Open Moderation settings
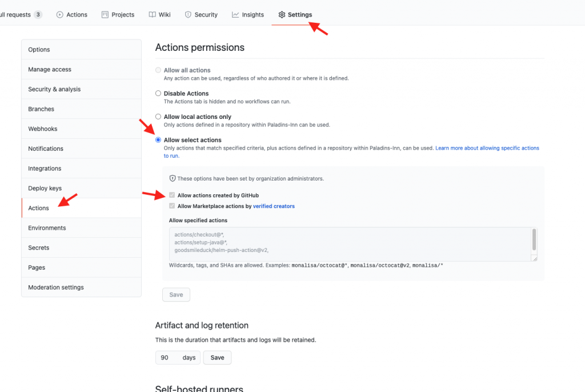 click(81, 287)
